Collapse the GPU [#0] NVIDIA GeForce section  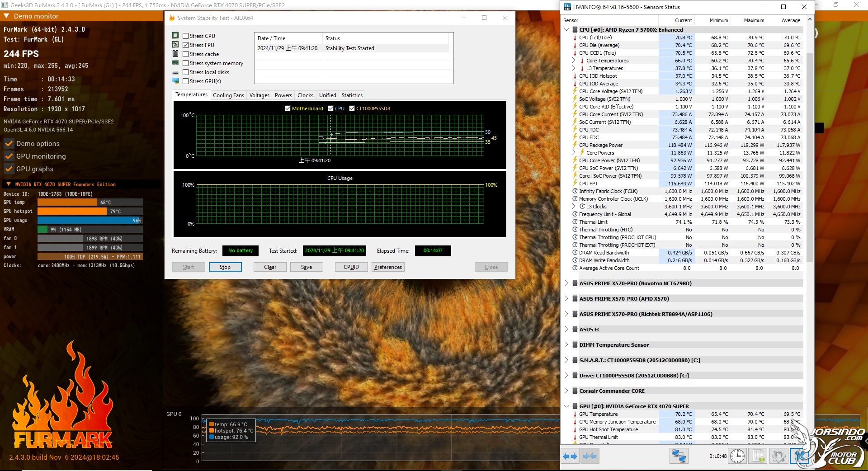coord(566,406)
